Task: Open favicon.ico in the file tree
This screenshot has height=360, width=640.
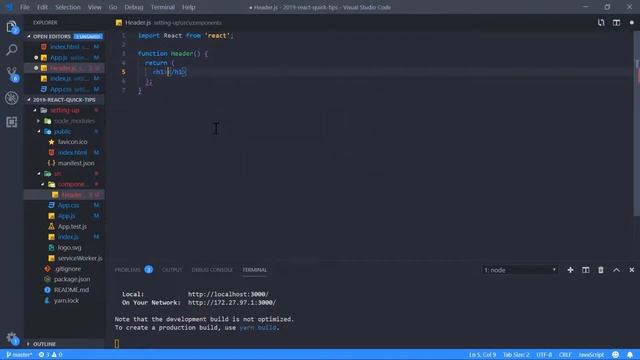Action: 72,142
